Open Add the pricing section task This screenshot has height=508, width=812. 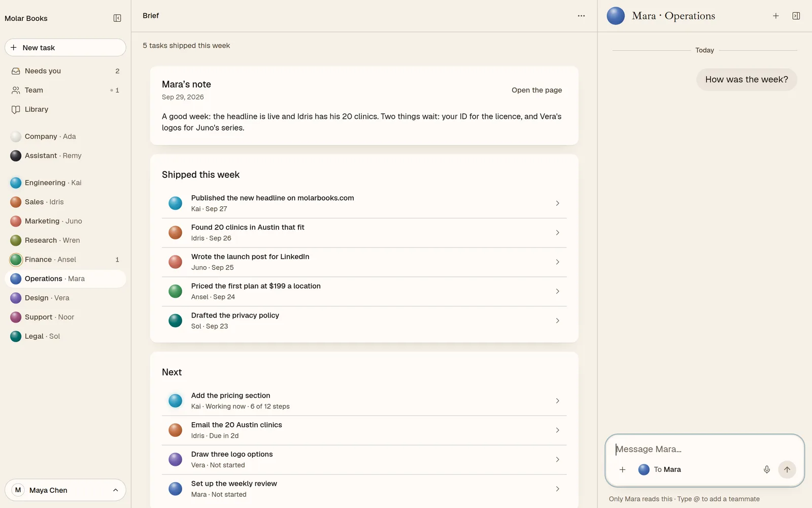(x=364, y=401)
